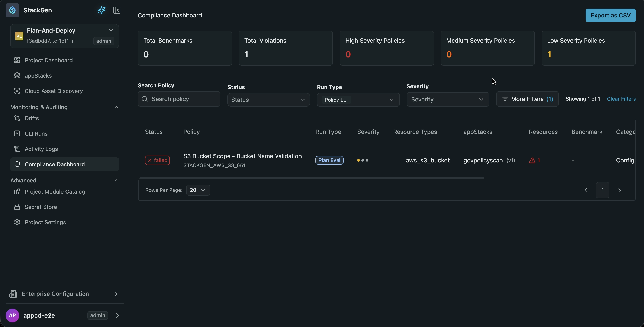Click the PL project avatar badge

coord(19,36)
